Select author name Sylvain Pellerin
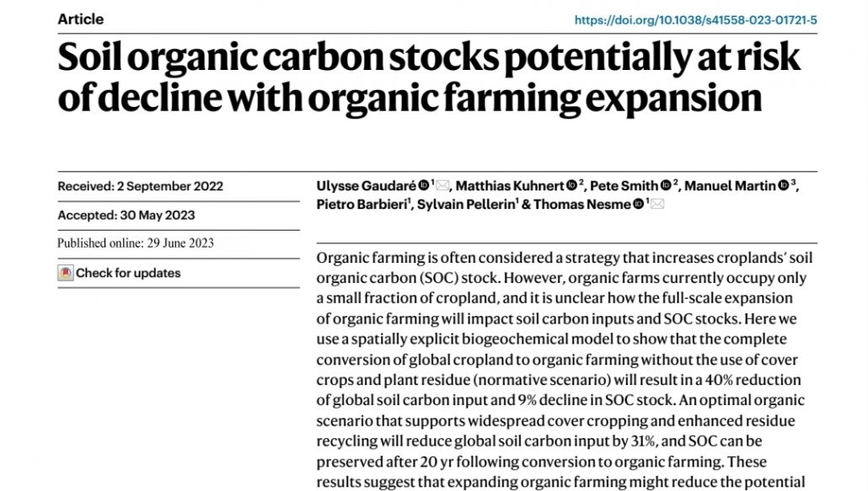 click(x=466, y=205)
